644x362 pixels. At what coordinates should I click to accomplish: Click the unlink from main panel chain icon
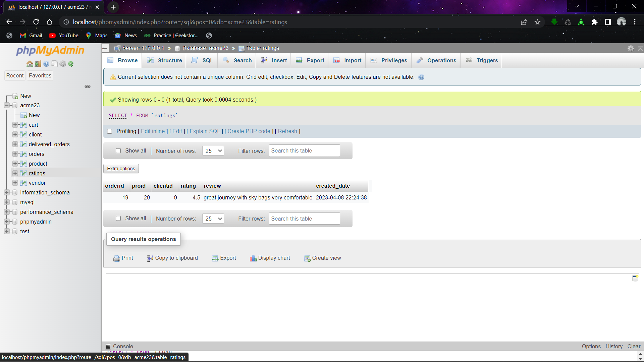(x=88, y=86)
